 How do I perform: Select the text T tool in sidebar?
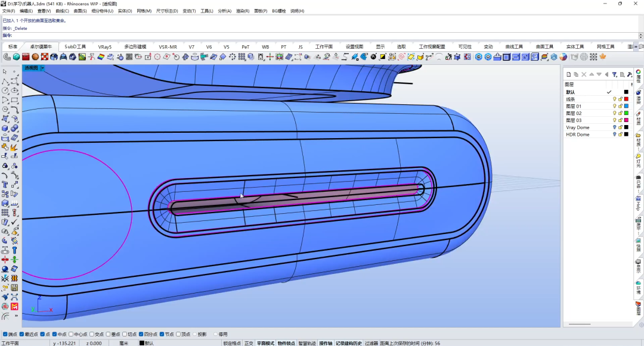click(5, 185)
